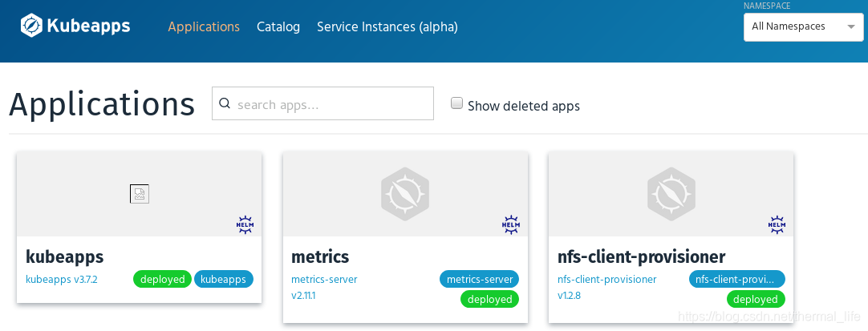Screen dimensions: 868x331
Task: Focus the search apps input field
Action: click(322, 103)
